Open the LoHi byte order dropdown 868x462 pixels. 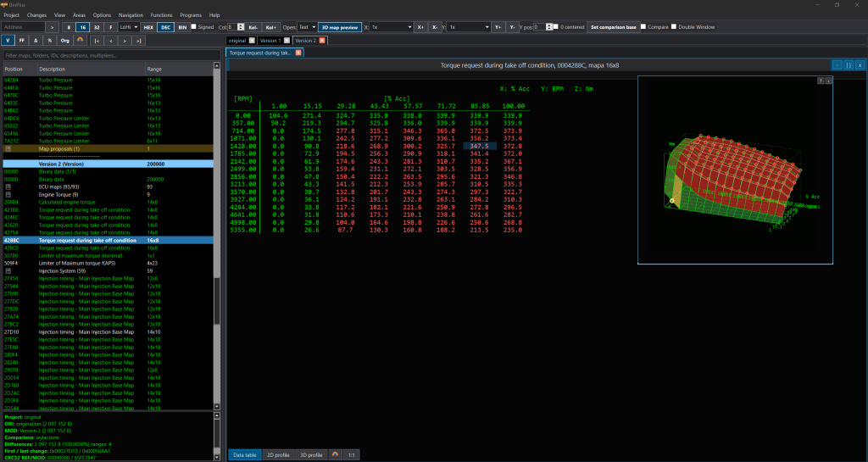(129, 26)
